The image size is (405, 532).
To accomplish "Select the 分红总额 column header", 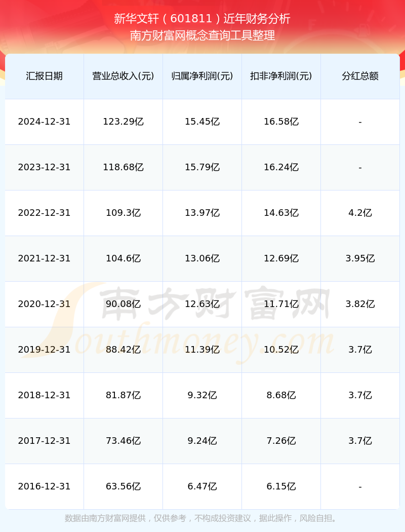I will pyautogui.click(x=360, y=76).
